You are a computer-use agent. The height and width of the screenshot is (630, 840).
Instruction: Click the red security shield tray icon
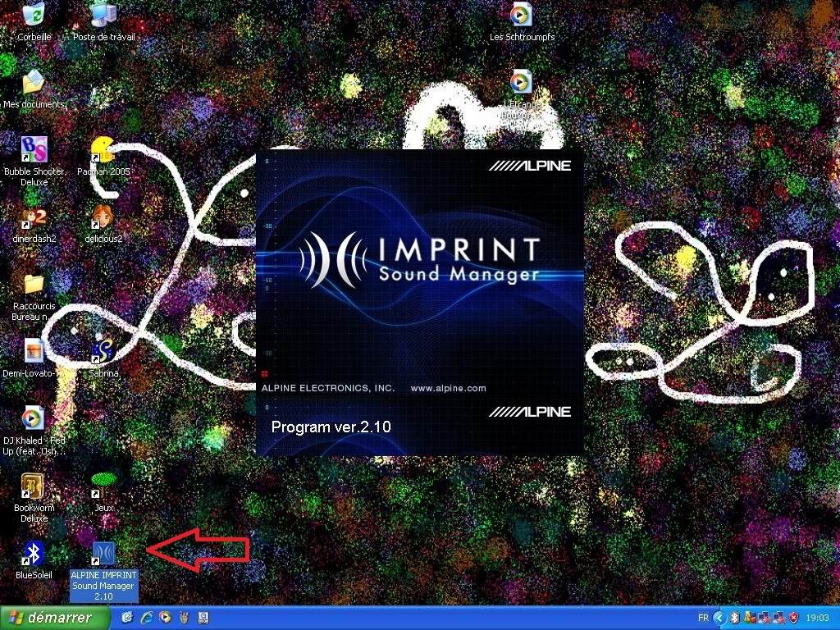click(793, 618)
